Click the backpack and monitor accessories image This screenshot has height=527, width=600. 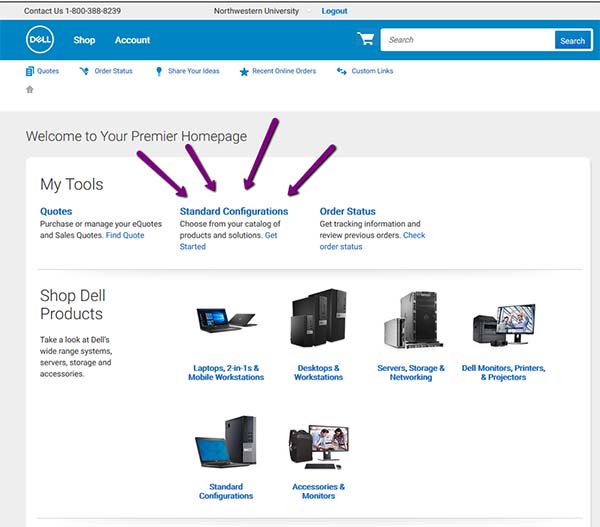coord(318,447)
